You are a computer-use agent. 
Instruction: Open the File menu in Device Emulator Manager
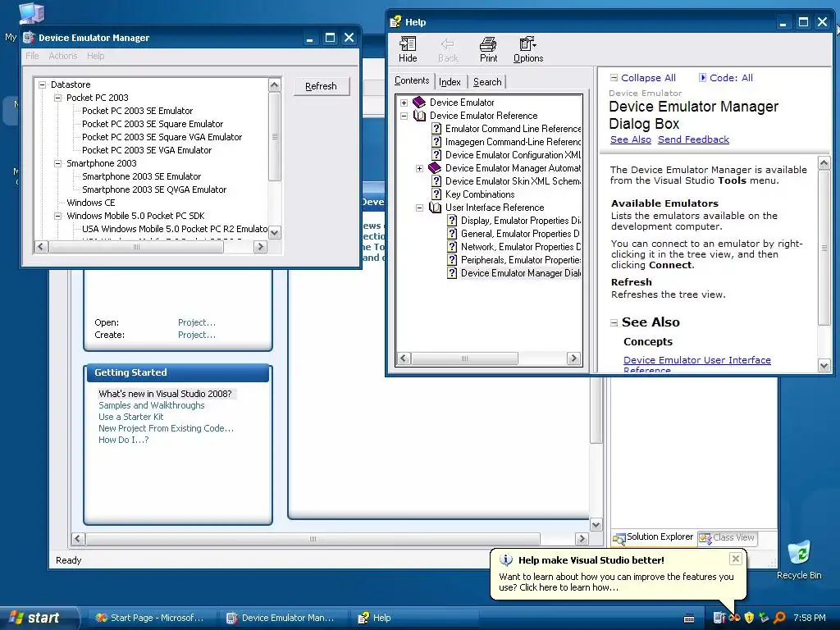(32, 56)
